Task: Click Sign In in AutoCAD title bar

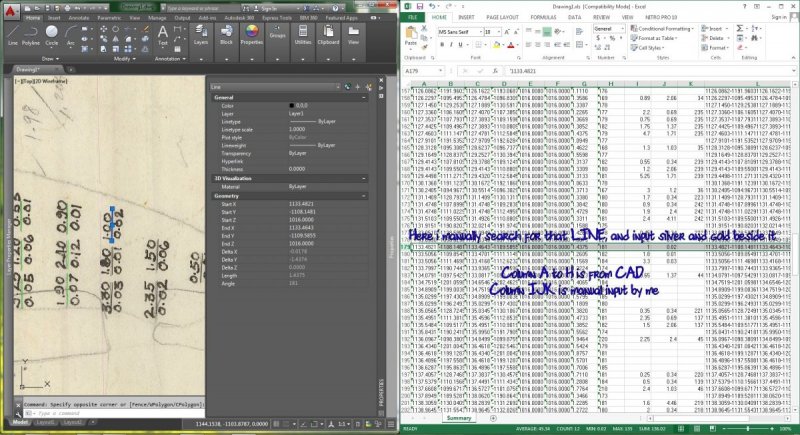Action: click(268, 9)
